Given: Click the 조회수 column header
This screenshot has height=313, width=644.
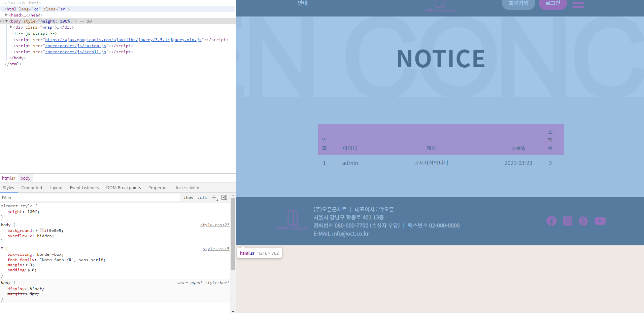Looking at the screenshot, I should click(x=550, y=140).
